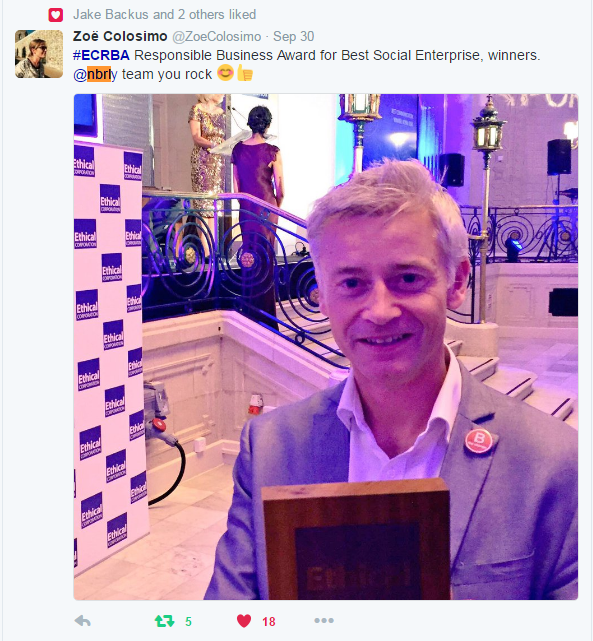Screen dimensions: 593x641
Task: Click the Jake Backus liked notice
Action: click(164, 15)
